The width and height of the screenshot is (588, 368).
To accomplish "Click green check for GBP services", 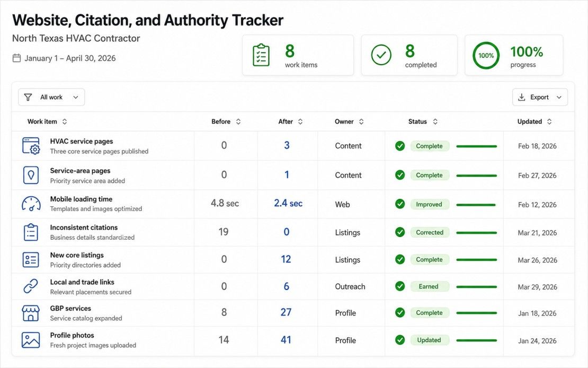I will (400, 312).
